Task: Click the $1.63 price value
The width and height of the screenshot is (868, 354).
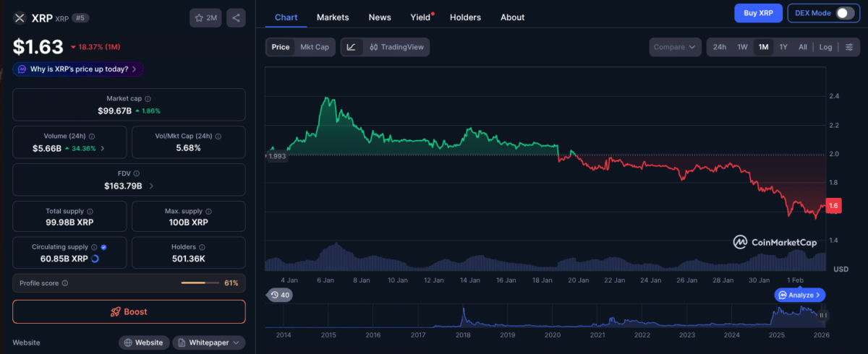Action: pos(38,47)
